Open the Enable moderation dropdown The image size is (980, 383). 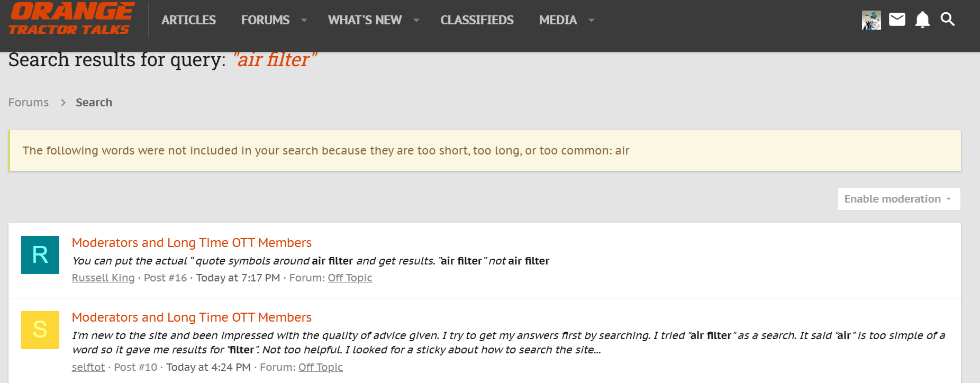point(899,199)
